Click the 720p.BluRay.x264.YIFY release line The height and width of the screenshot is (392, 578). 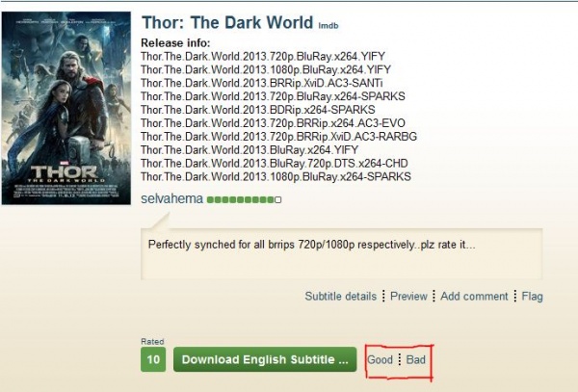263,57
